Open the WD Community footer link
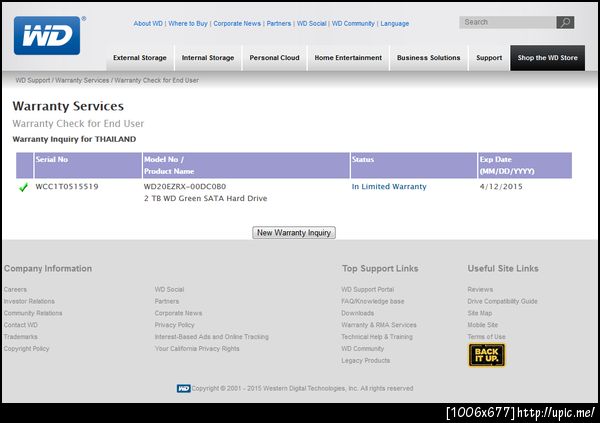Viewport: 600px width, 423px height. tap(362, 349)
